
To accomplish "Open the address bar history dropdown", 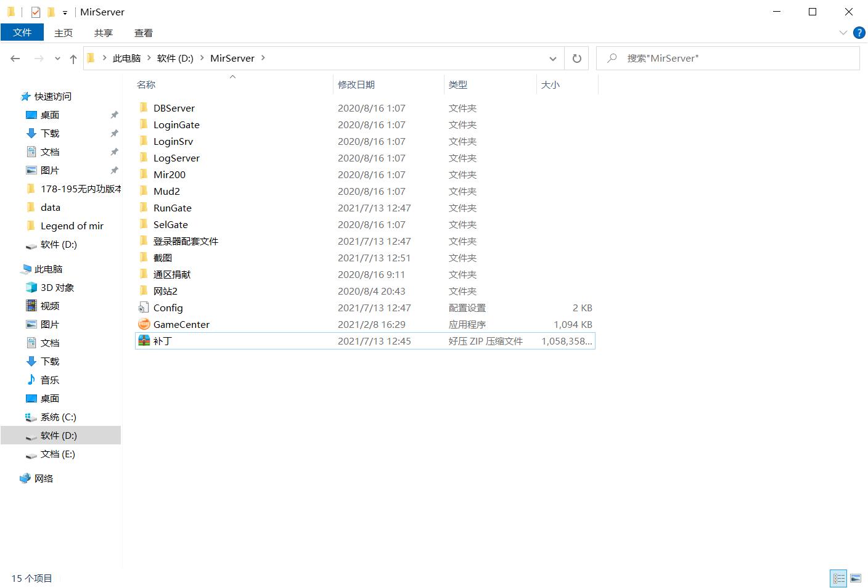I will pos(553,59).
